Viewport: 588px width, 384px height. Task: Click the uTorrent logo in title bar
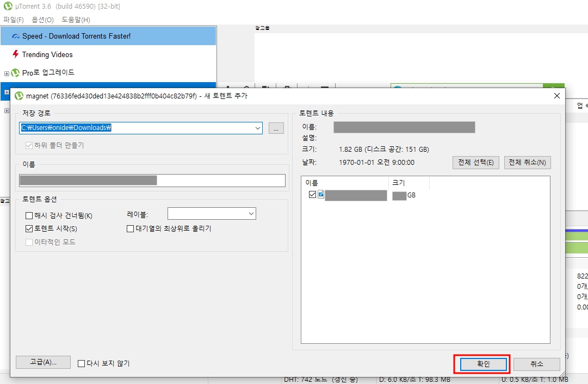8,6
